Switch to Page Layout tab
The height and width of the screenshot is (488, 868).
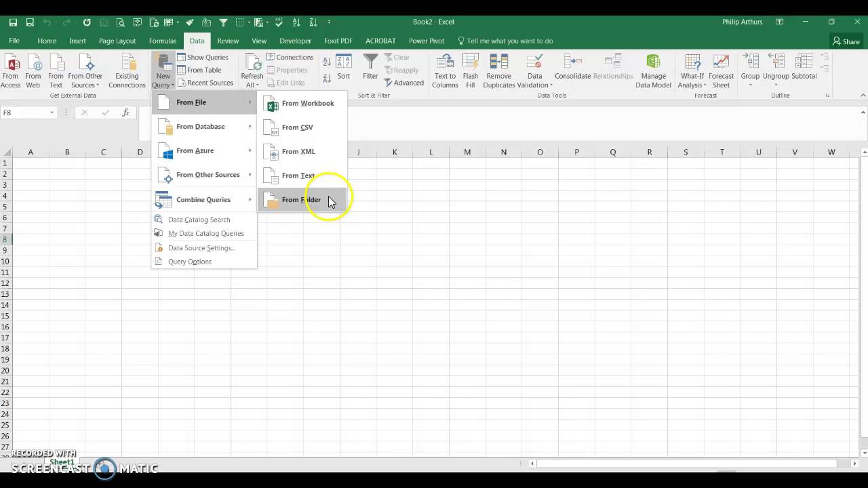tap(117, 41)
